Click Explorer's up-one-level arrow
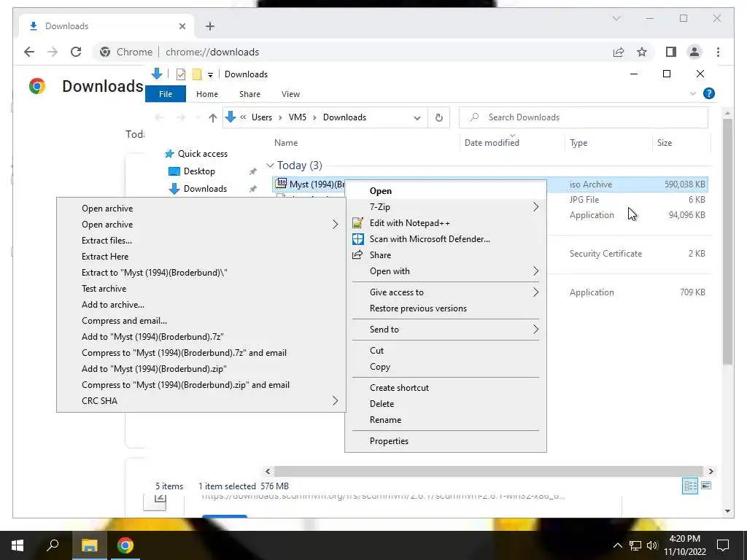The height and width of the screenshot is (560, 747). pos(212,117)
